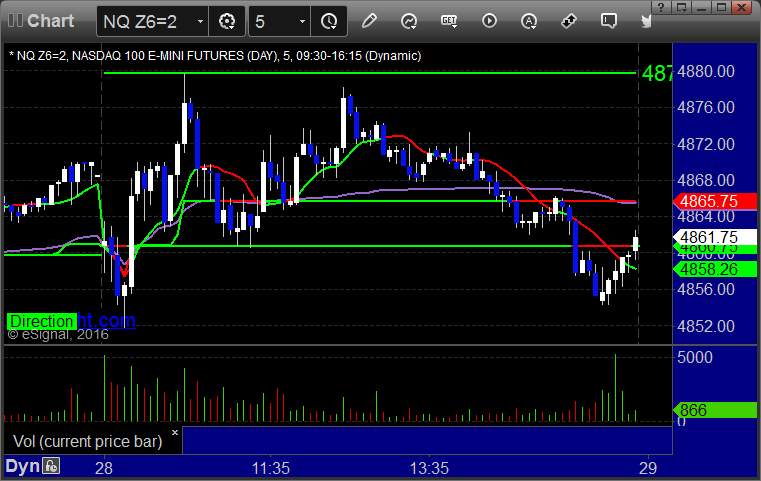Open the Direction link

tap(42, 321)
